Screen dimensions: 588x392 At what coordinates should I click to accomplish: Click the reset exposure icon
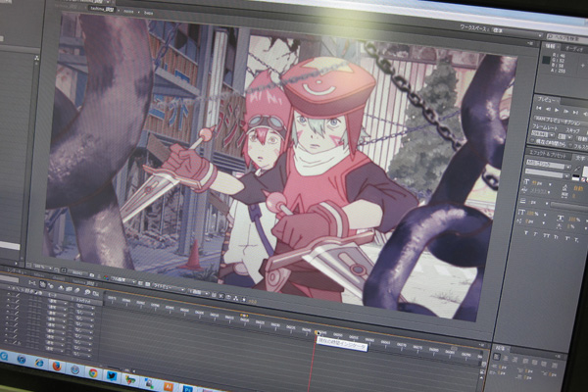pyautogui.click(x=244, y=300)
